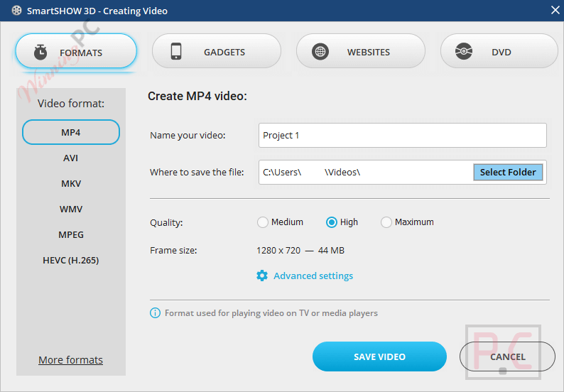
Task: Select Medium quality radio button
Action: 263,222
